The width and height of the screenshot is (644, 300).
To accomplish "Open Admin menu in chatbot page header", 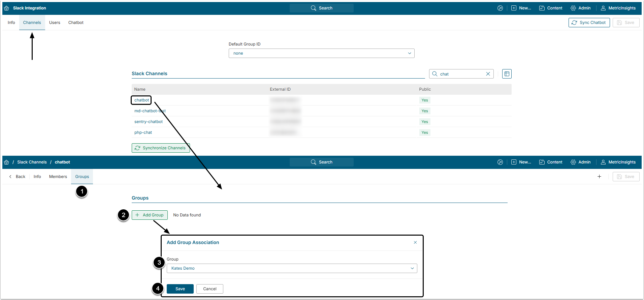I will 580,162.
